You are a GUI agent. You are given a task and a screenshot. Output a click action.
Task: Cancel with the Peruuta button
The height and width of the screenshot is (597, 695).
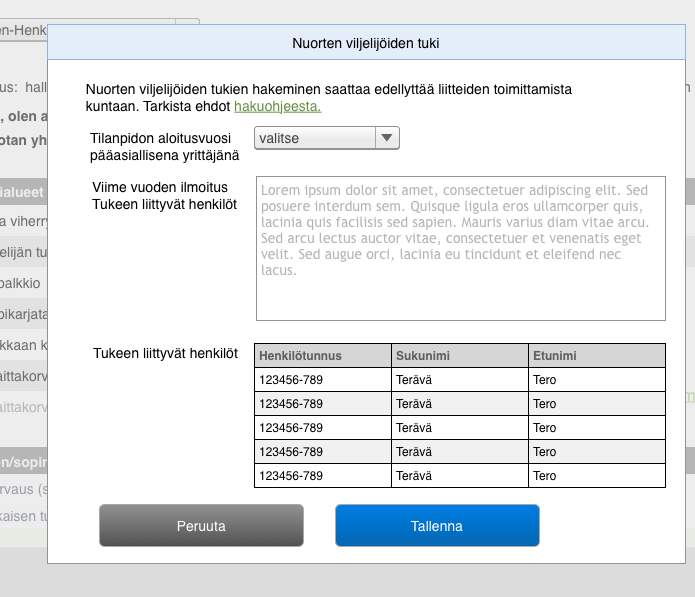coord(201,525)
